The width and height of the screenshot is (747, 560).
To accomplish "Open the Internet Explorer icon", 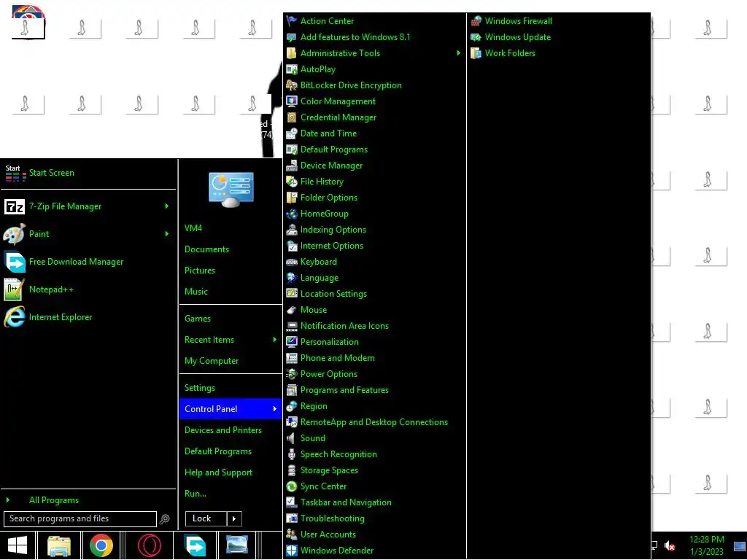I will coord(15,317).
